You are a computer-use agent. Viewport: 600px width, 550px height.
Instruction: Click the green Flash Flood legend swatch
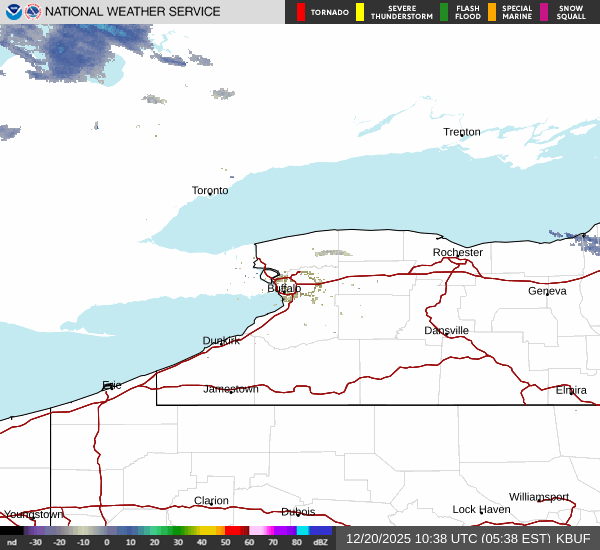[x=444, y=12]
